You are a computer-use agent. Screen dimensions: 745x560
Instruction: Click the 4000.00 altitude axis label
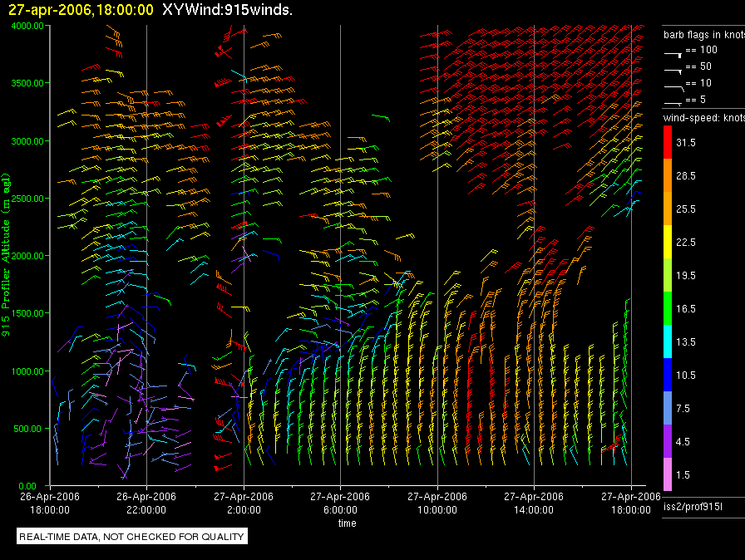[27, 26]
